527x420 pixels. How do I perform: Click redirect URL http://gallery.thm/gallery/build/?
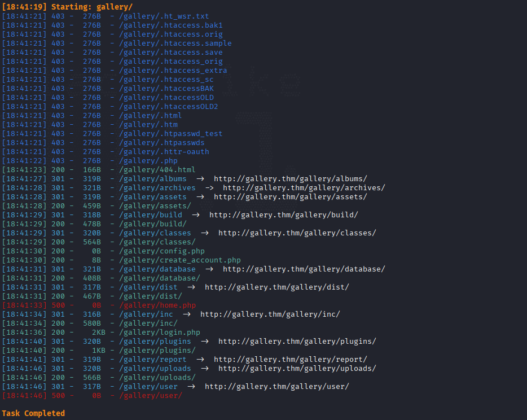[x=284, y=215]
